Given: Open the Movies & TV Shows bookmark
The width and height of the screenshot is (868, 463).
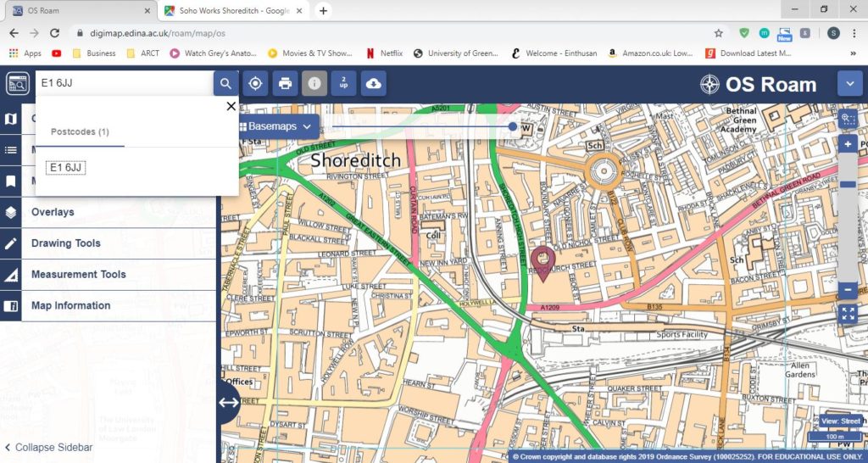Looking at the screenshot, I should (x=310, y=53).
